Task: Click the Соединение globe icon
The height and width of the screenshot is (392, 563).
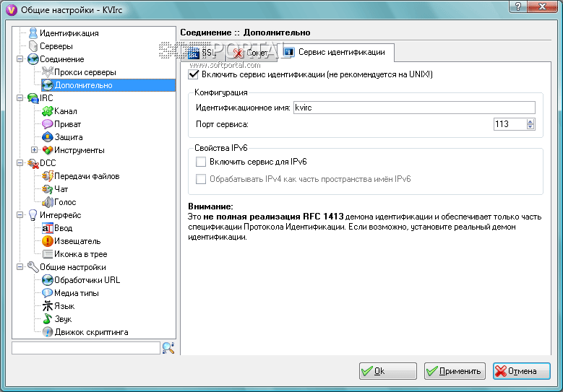Action: tap(33, 59)
